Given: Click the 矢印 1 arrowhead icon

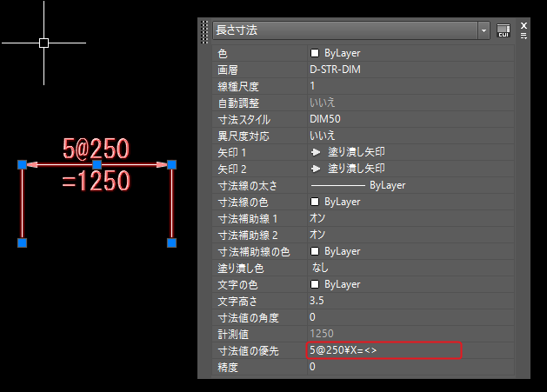Looking at the screenshot, I should (x=316, y=152).
